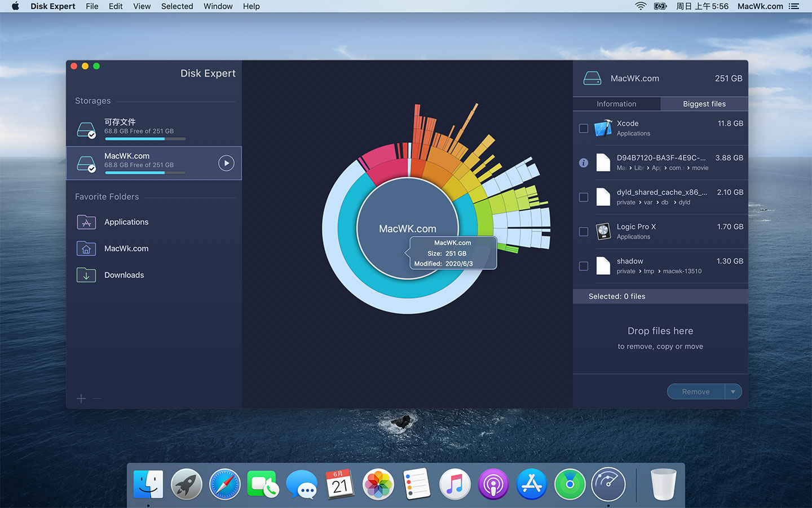Open Messages from the Dock
The width and height of the screenshot is (812, 508).
(x=302, y=484)
